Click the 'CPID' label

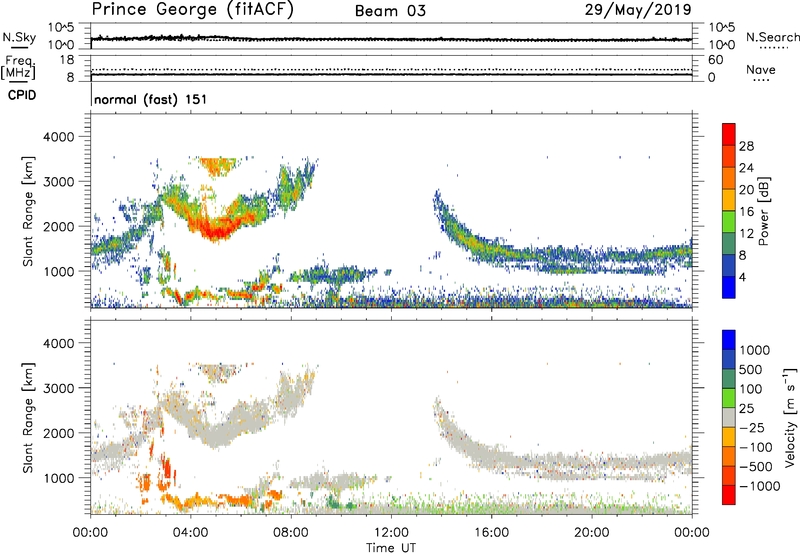(22, 95)
